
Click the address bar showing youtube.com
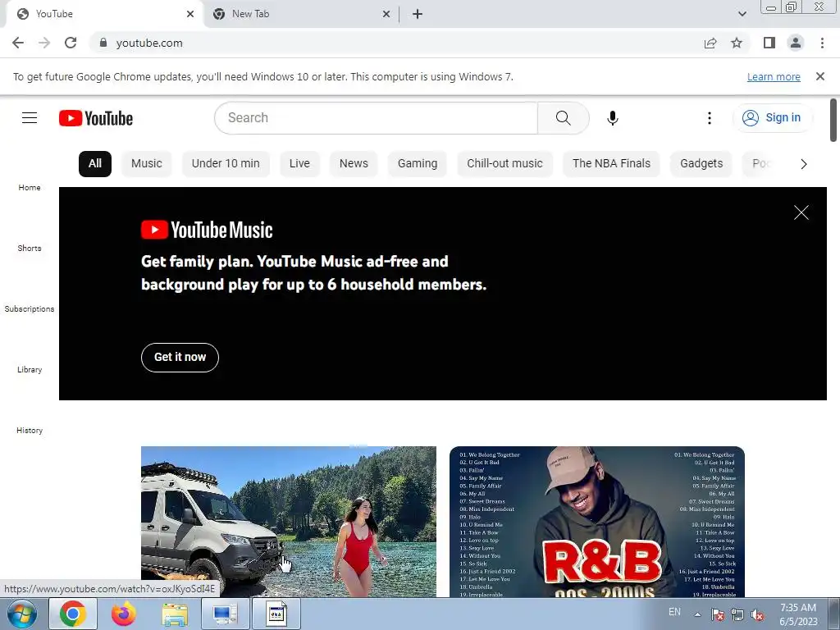click(x=396, y=43)
